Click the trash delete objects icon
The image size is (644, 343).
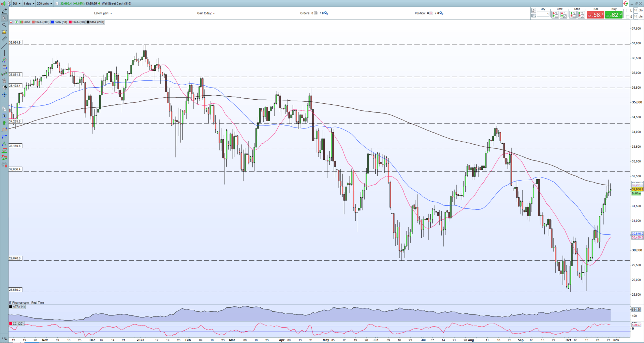click(x=4, y=81)
